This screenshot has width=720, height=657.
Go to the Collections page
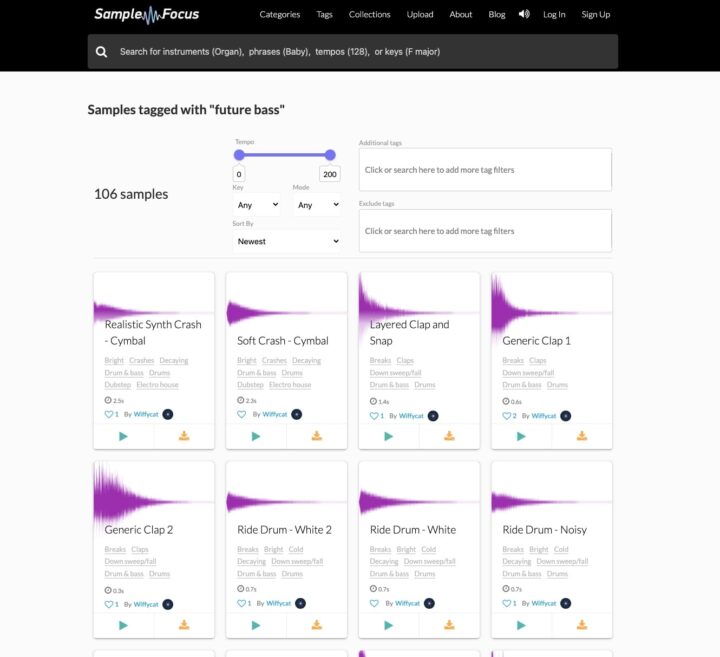coord(369,15)
